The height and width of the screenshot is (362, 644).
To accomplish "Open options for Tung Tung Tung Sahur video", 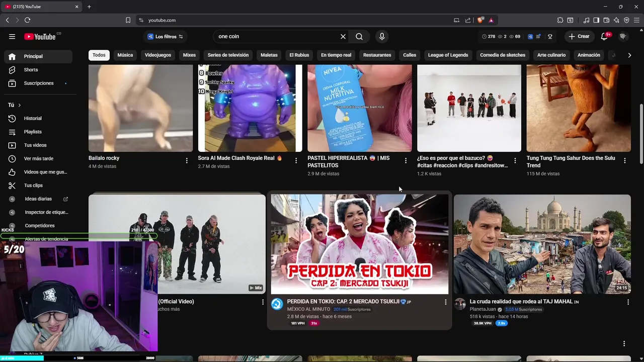I will coord(625,160).
